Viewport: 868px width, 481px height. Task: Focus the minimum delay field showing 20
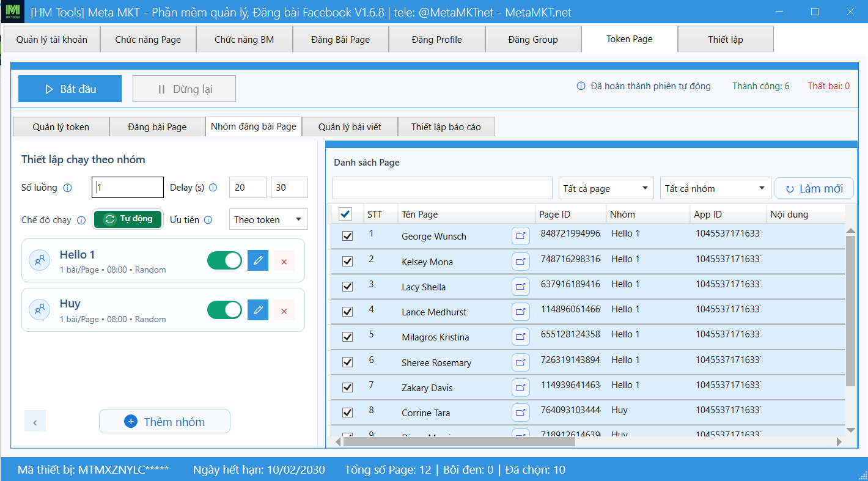pos(248,188)
